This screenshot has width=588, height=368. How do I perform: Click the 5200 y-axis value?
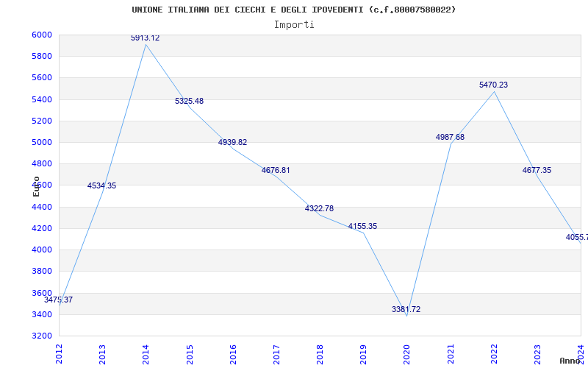pyautogui.click(x=42, y=121)
